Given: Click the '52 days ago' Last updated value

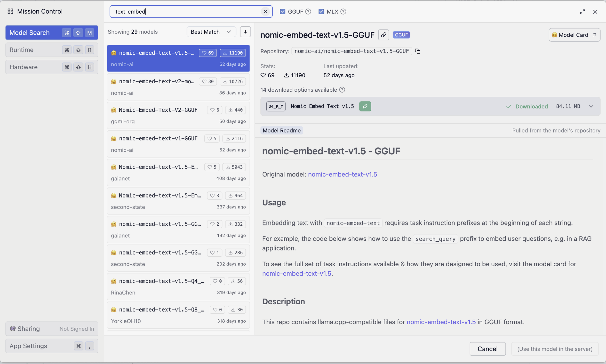Looking at the screenshot, I should click(339, 75).
